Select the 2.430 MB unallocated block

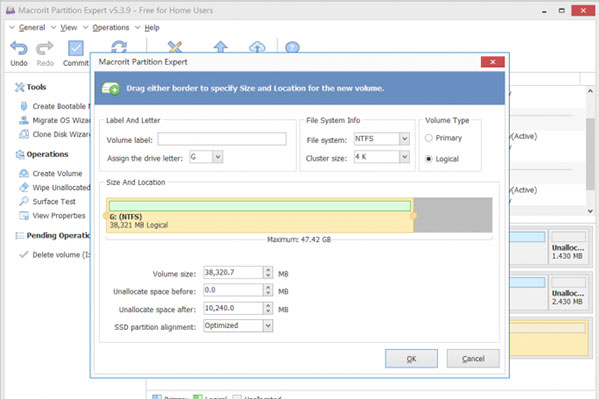568,292
